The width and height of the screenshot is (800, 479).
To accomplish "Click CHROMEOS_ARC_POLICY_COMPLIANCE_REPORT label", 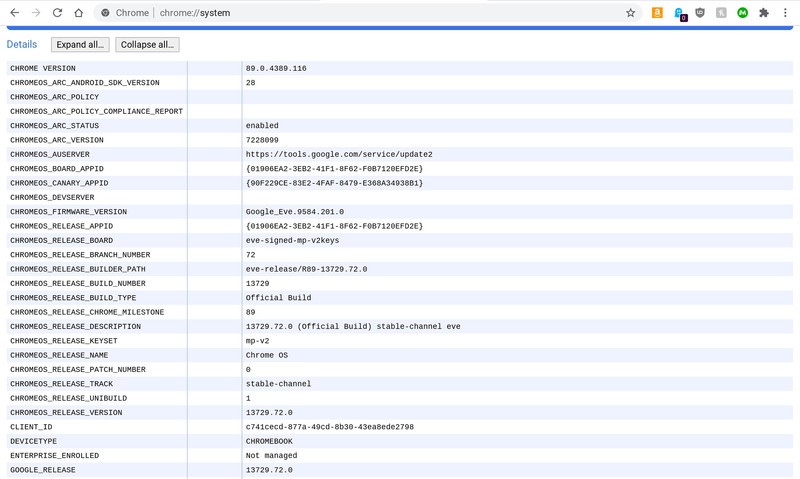I will tap(96, 111).
